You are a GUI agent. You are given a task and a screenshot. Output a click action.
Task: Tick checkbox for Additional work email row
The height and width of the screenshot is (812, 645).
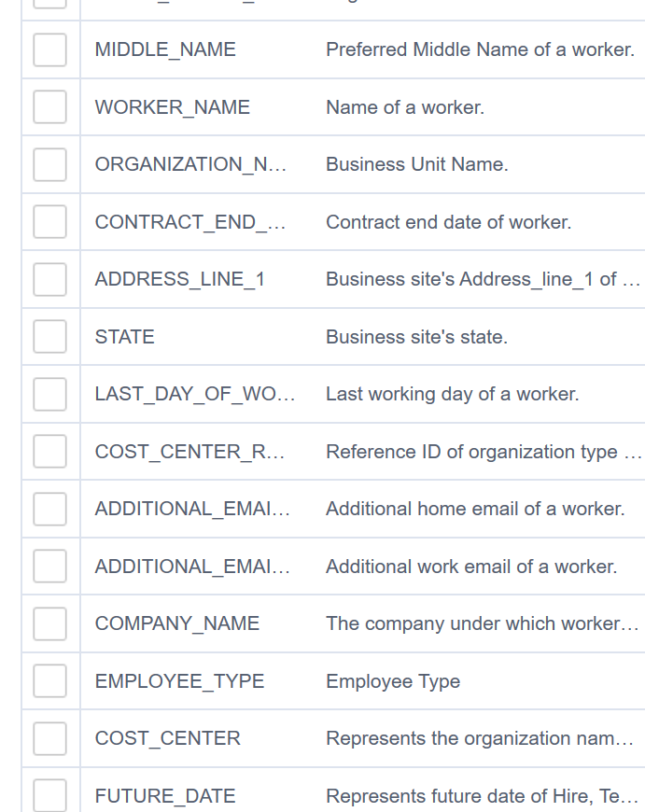pyautogui.click(x=49, y=567)
